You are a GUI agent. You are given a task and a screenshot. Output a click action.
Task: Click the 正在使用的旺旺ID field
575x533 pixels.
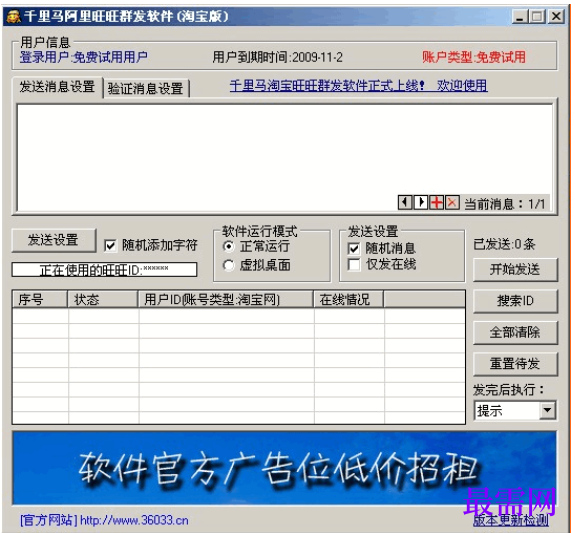[105, 270]
